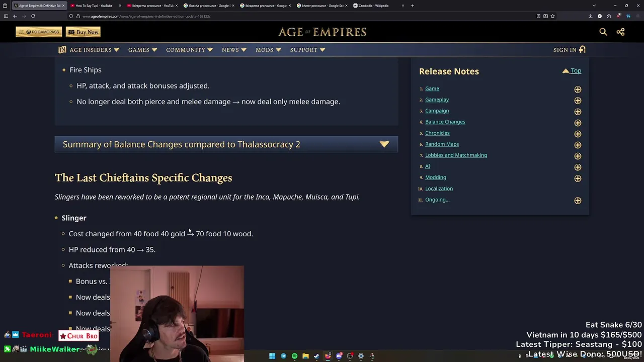The image size is (644, 362).
Task: Expand the Random Maps plus icon
Action: (578, 145)
